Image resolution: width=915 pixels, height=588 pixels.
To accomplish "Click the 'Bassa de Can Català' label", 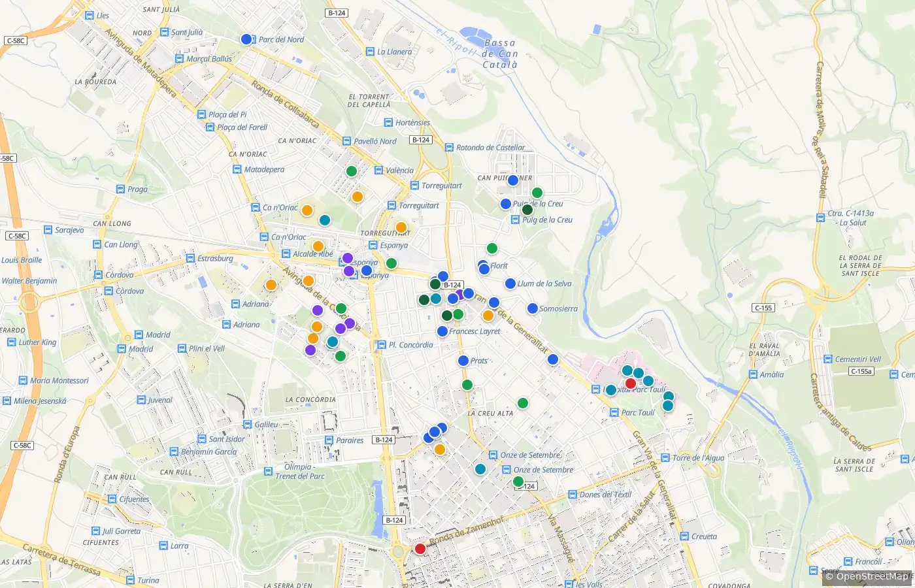I will 500,54.
